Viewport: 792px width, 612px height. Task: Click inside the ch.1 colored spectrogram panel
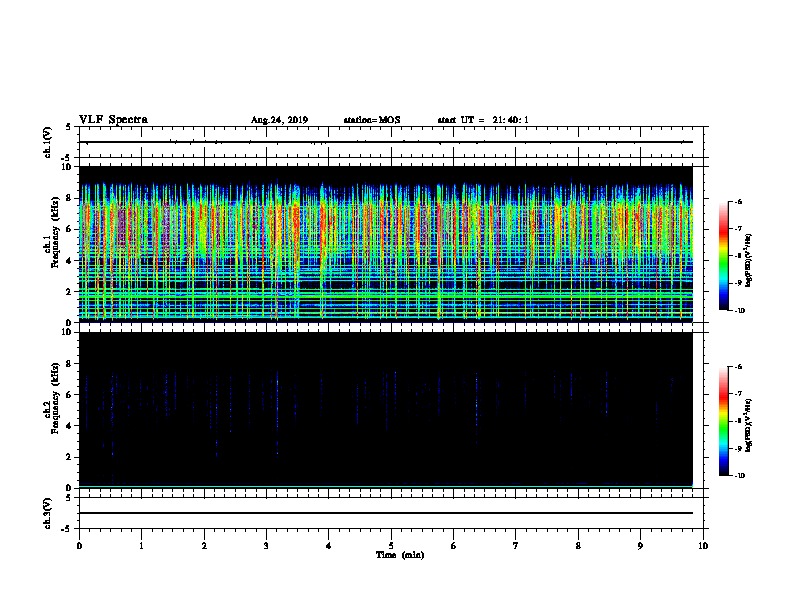(x=386, y=244)
